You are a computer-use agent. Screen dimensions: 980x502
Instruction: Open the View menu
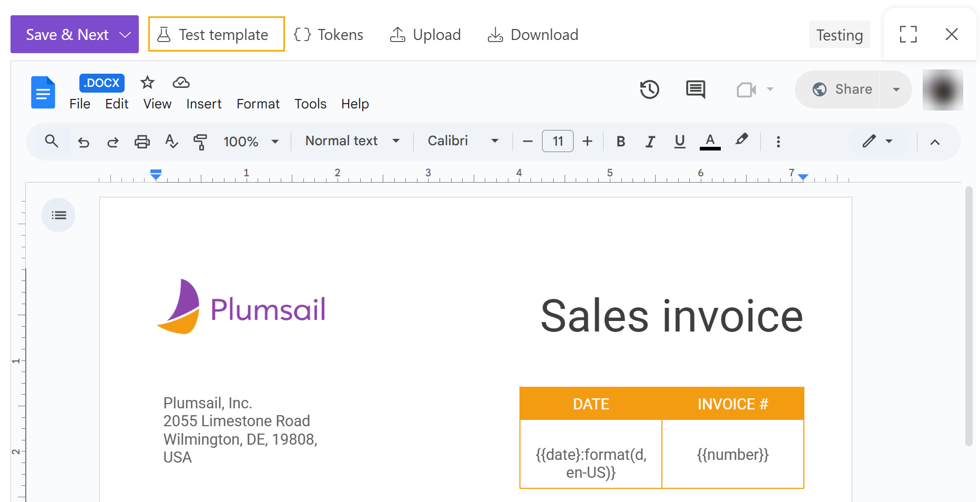click(157, 104)
